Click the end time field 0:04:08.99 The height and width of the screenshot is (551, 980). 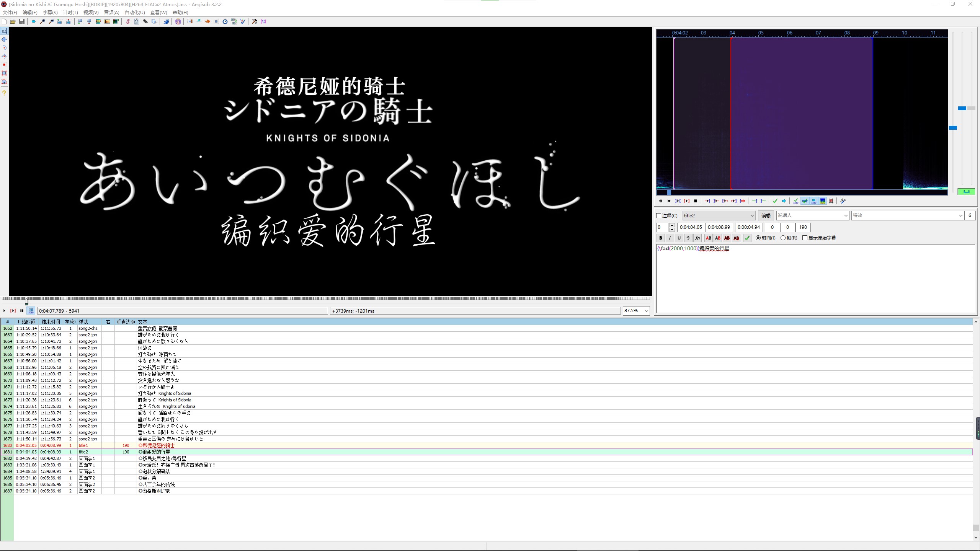click(x=719, y=227)
